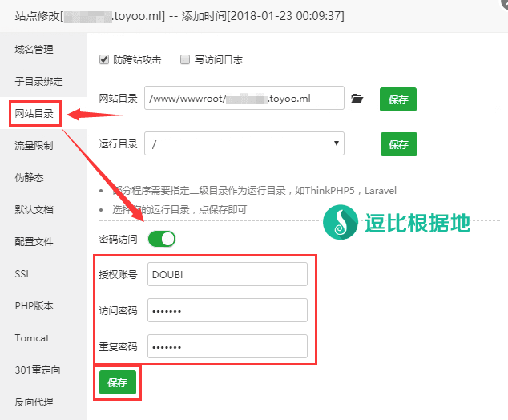Image resolution: width=508 pixels, height=420 pixels.
Task: Click the 重复密码 field
Action: pyautogui.click(x=228, y=346)
